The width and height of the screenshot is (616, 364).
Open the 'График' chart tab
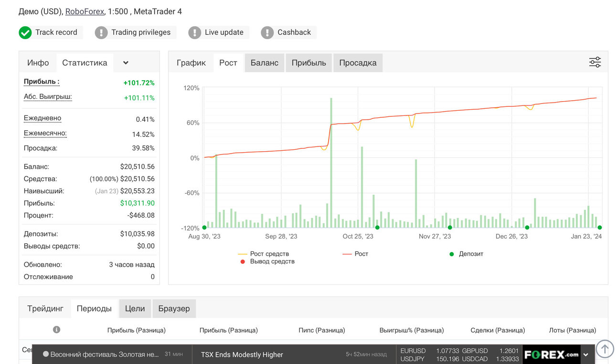(x=191, y=62)
